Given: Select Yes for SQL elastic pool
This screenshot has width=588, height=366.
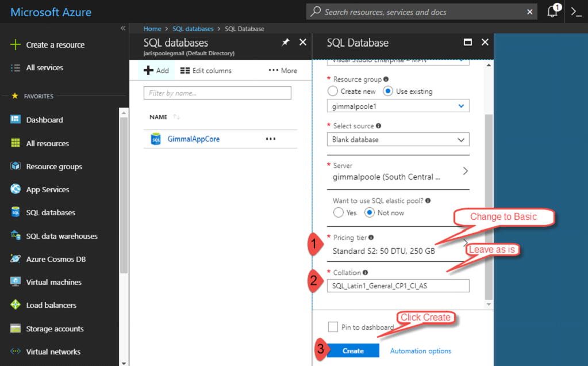Looking at the screenshot, I should click(x=339, y=212).
